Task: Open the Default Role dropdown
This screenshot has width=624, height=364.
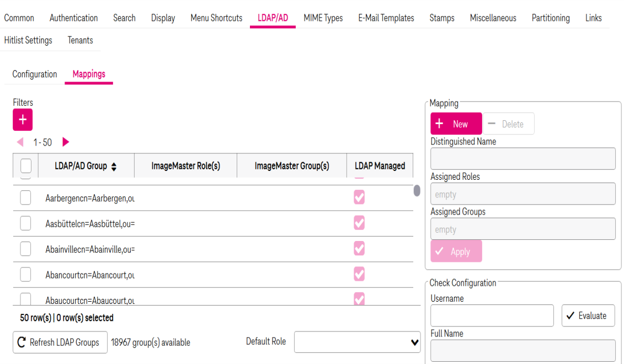Action: coord(357,342)
